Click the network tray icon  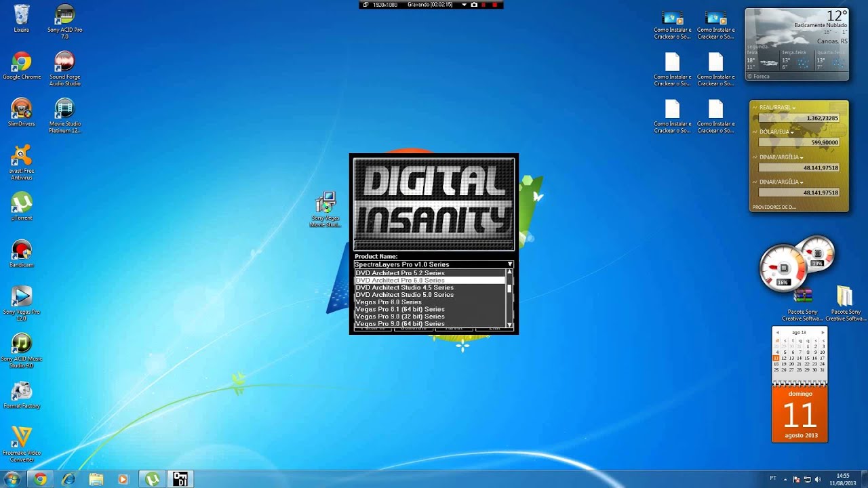(807, 479)
